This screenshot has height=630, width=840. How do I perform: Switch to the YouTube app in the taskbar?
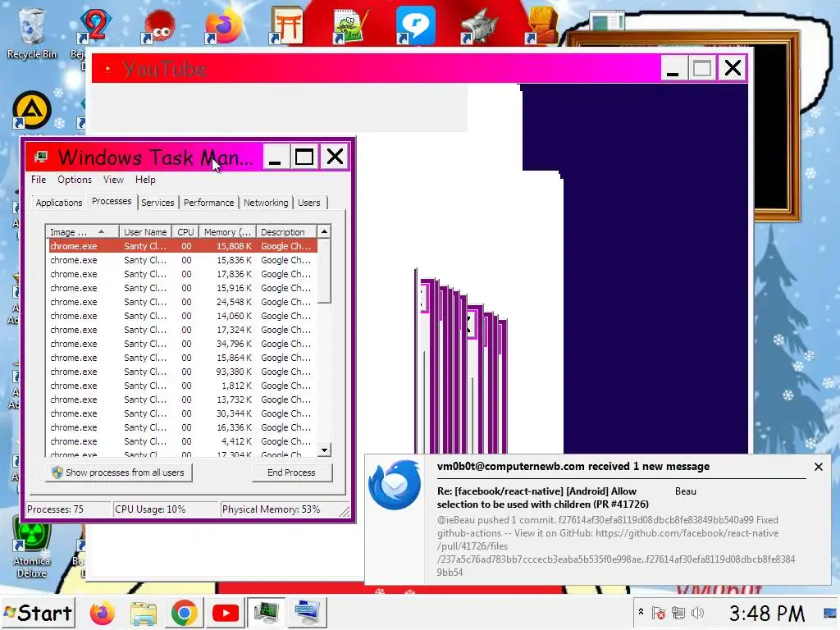(225, 614)
